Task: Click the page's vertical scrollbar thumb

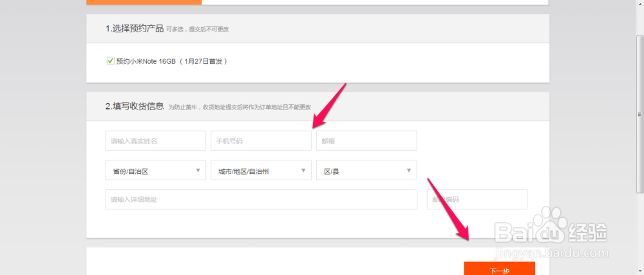Action: pos(640,114)
